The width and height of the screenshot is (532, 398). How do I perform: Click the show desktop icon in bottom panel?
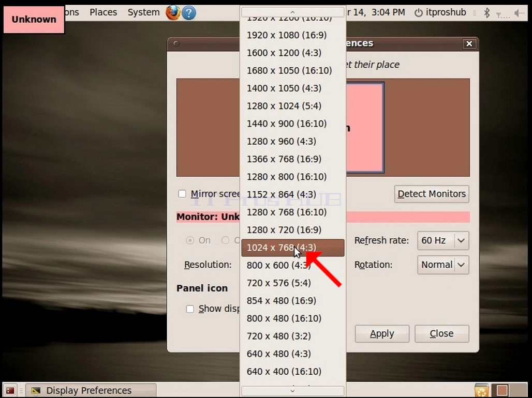(x=10, y=391)
